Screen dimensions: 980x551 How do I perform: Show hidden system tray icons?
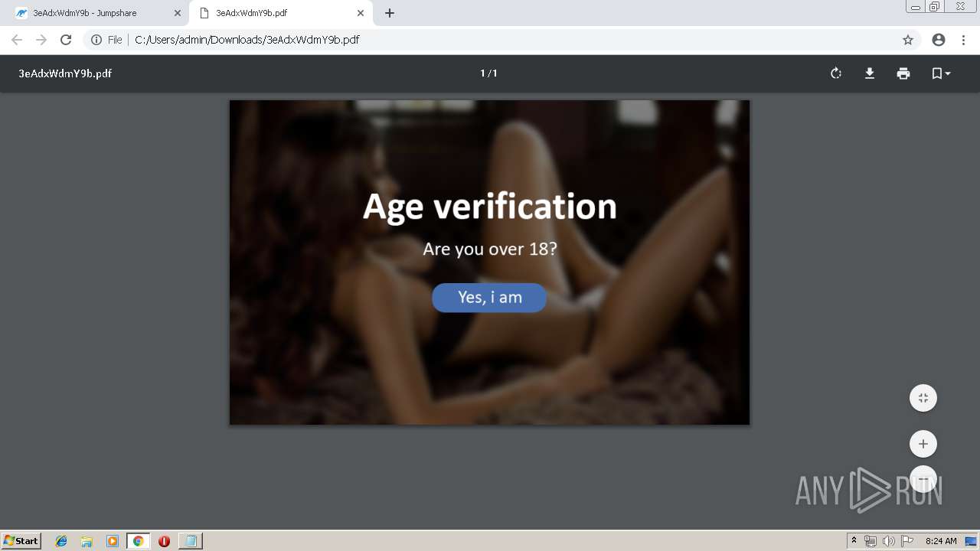tap(854, 541)
